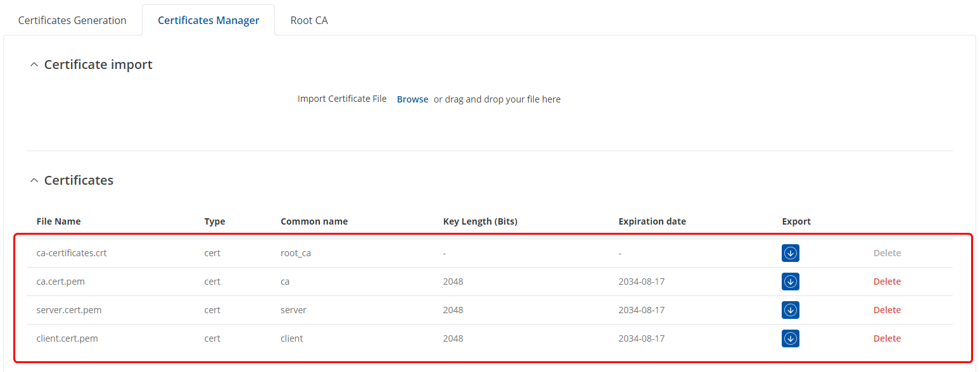Export the client.cert.pem file
Image resolution: width=980 pixels, height=372 pixels.
790,338
